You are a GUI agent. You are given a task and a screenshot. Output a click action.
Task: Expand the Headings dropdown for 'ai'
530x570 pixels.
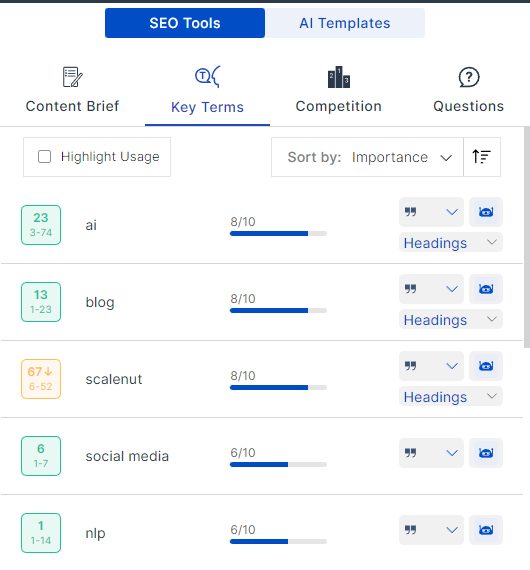(451, 242)
